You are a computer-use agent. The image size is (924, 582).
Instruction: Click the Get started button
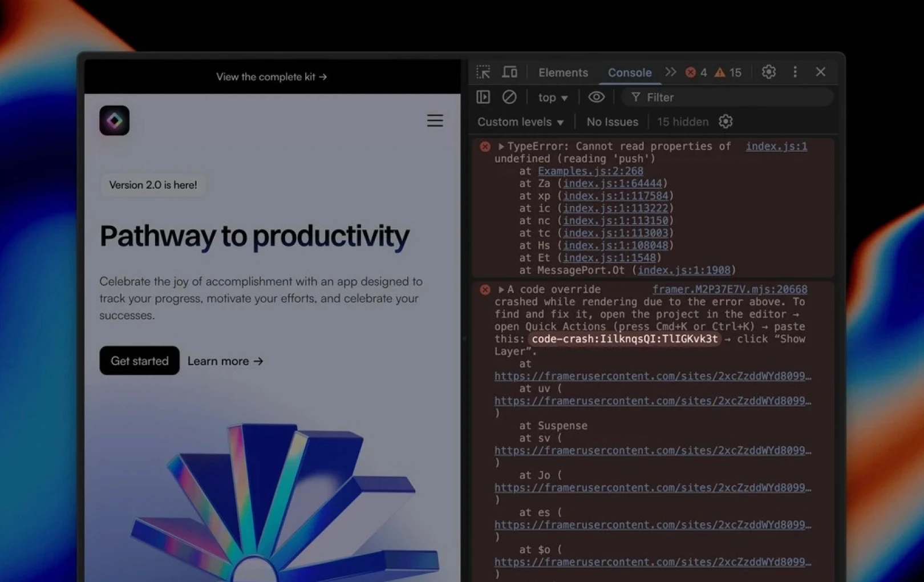[x=140, y=361]
